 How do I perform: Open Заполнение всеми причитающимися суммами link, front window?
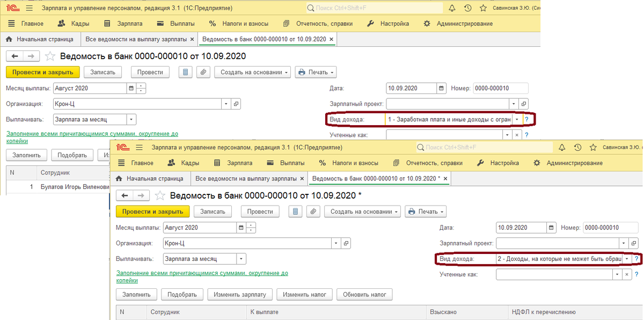click(x=202, y=277)
